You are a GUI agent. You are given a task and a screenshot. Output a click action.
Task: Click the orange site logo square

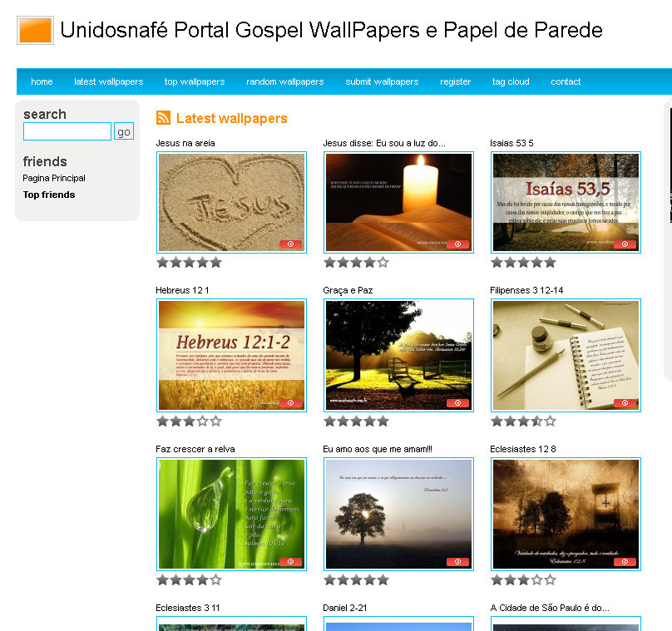pos(35,31)
